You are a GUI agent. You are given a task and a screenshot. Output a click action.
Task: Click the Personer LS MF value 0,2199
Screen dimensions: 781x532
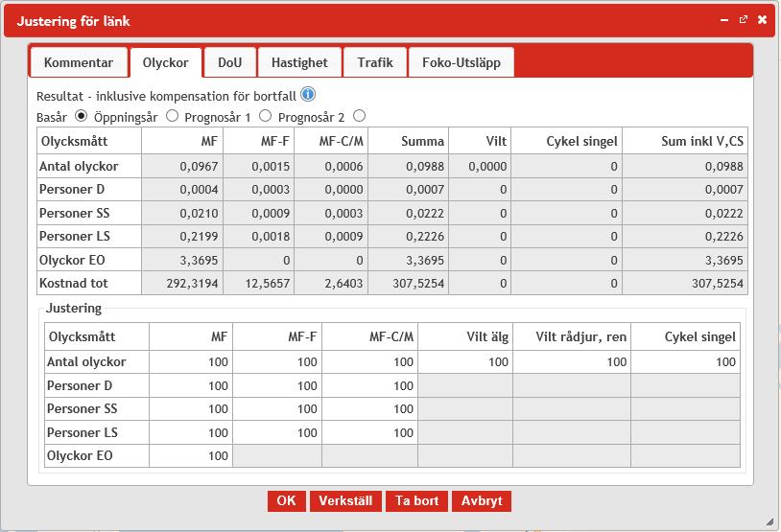pyautogui.click(x=199, y=237)
